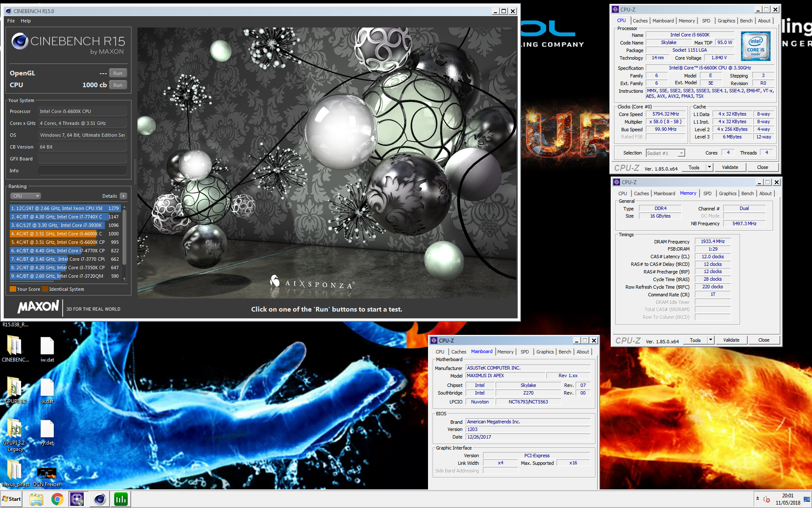The image size is (812, 508).
Task: Show hidden system tray icons
Action: [x=757, y=499]
